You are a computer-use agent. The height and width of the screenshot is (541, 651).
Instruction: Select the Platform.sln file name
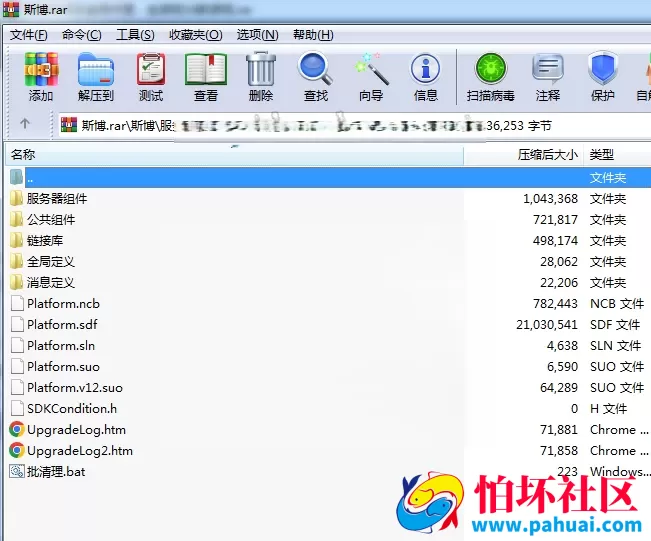click(x=61, y=346)
